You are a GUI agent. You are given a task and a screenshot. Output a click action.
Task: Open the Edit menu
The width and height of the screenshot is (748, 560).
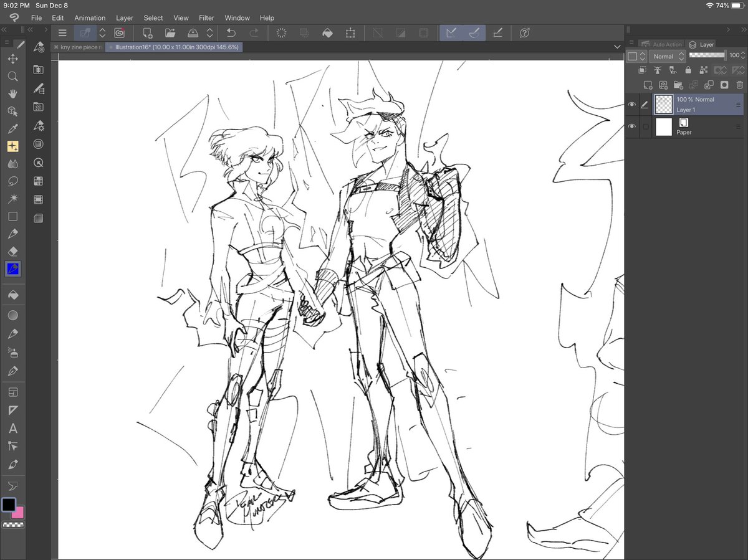58,18
